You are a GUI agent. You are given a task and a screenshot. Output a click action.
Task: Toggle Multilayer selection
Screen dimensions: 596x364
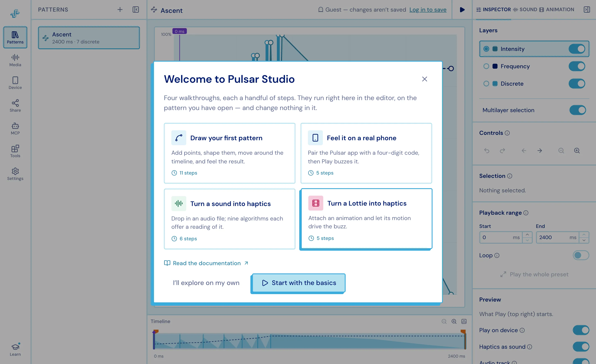pyautogui.click(x=578, y=110)
